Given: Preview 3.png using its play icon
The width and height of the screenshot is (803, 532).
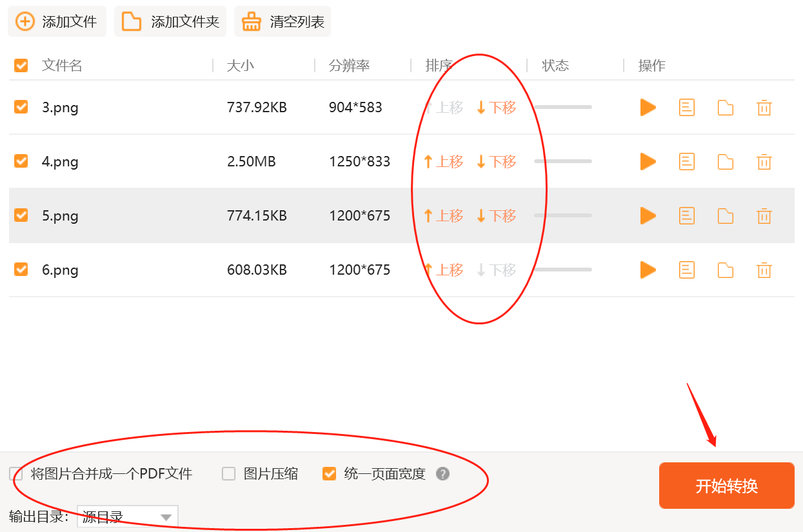Looking at the screenshot, I should (648, 108).
